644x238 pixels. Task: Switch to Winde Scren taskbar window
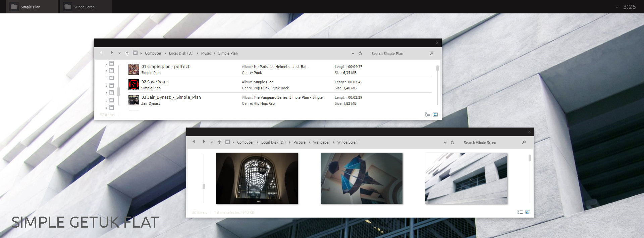(87, 7)
